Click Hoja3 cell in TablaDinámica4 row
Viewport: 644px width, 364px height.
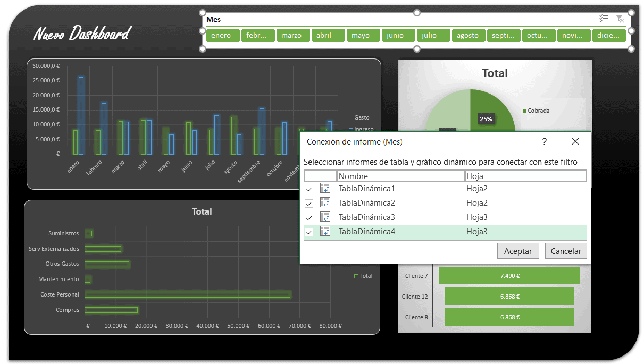pos(477,231)
